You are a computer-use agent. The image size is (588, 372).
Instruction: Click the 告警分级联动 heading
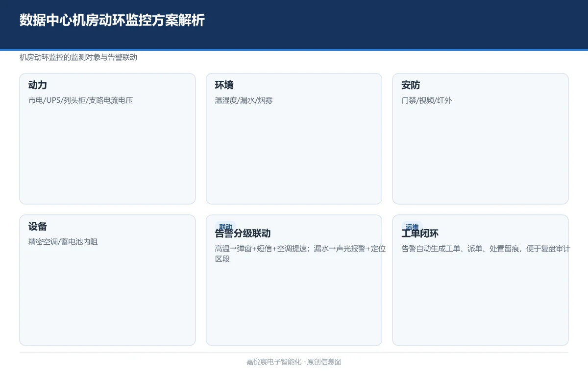(243, 233)
